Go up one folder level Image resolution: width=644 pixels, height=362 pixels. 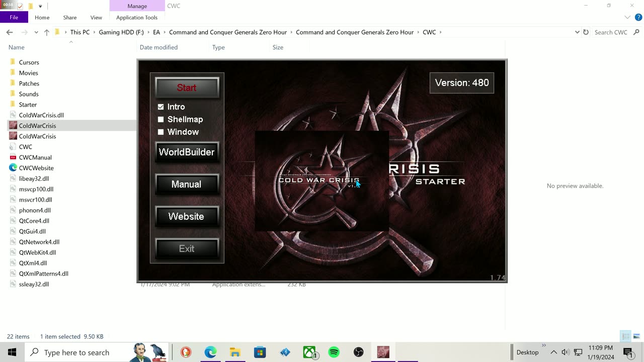(x=46, y=32)
